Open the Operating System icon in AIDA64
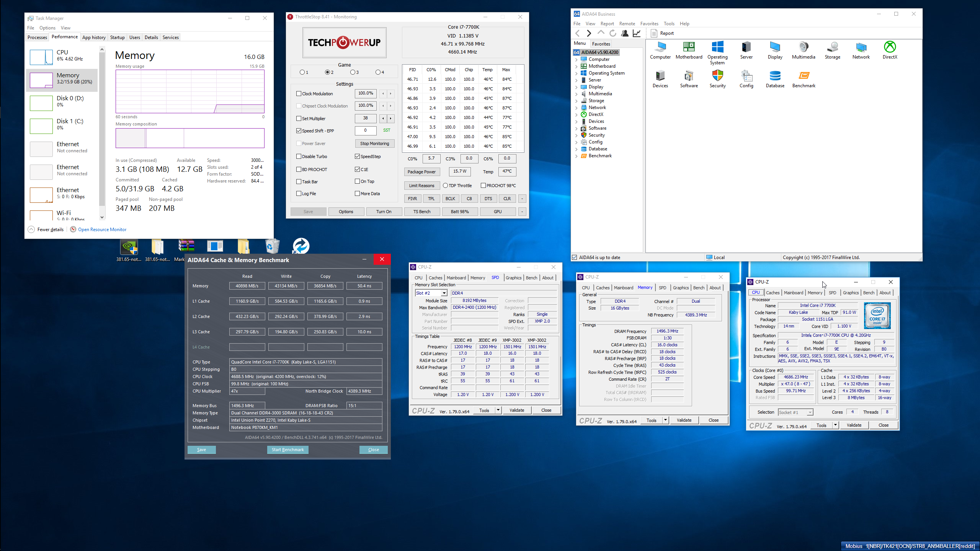This screenshot has width=980, height=551. point(717,47)
